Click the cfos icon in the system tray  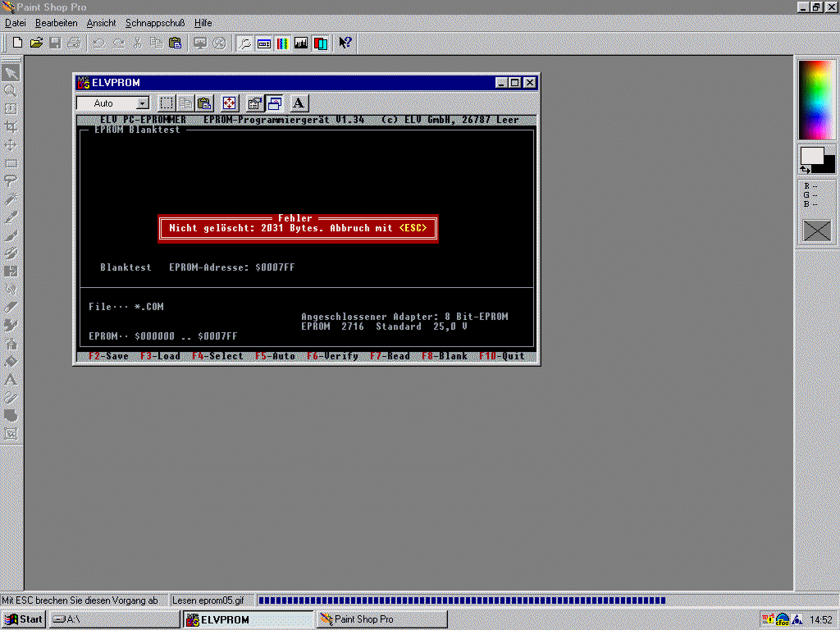click(x=782, y=620)
